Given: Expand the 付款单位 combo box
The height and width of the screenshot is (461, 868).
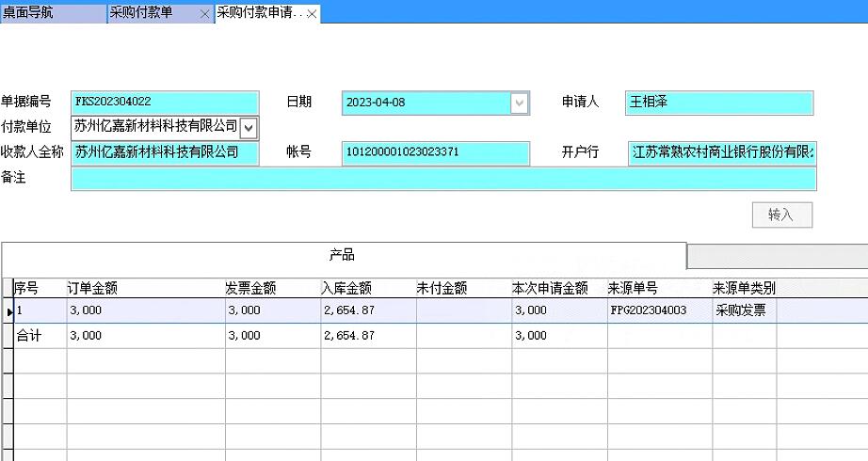Looking at the screenshot, I should click(249, 127).
